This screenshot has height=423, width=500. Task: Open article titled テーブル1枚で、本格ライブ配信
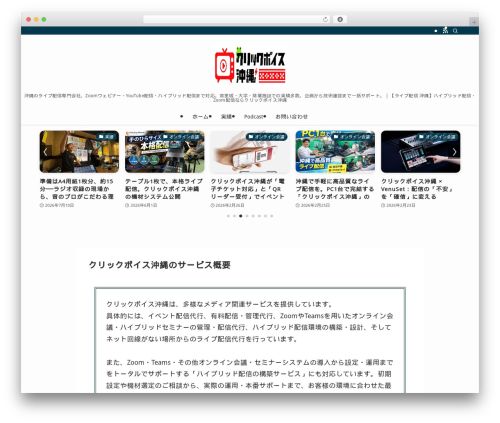coord(164,189)
